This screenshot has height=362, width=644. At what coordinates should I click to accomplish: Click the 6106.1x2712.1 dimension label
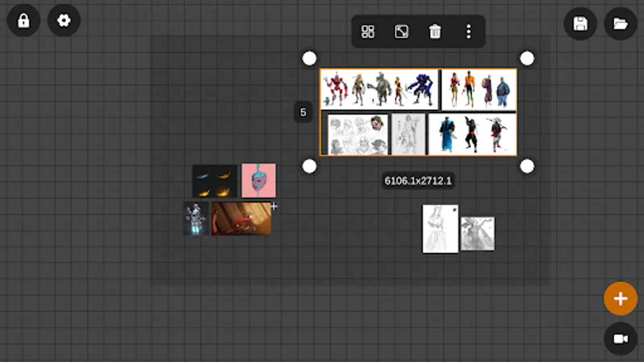tap(418, 181)
